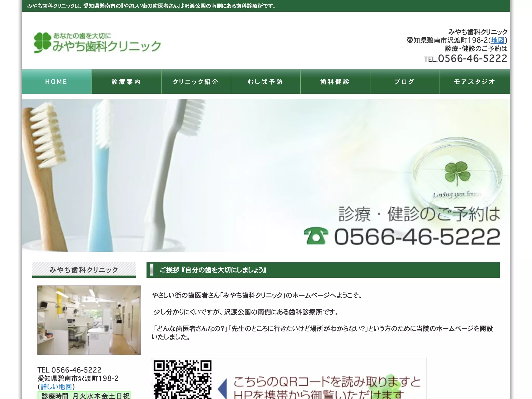Click the green telephone icon in banner
Screen dimensions: 532x399
click(x=316, y=236)
